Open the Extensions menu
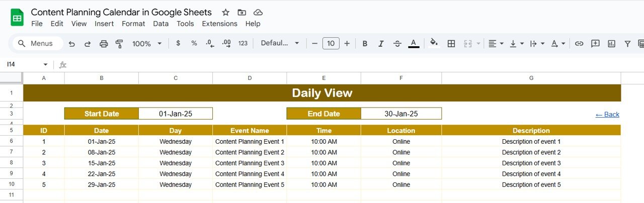 tap(219, 24)
